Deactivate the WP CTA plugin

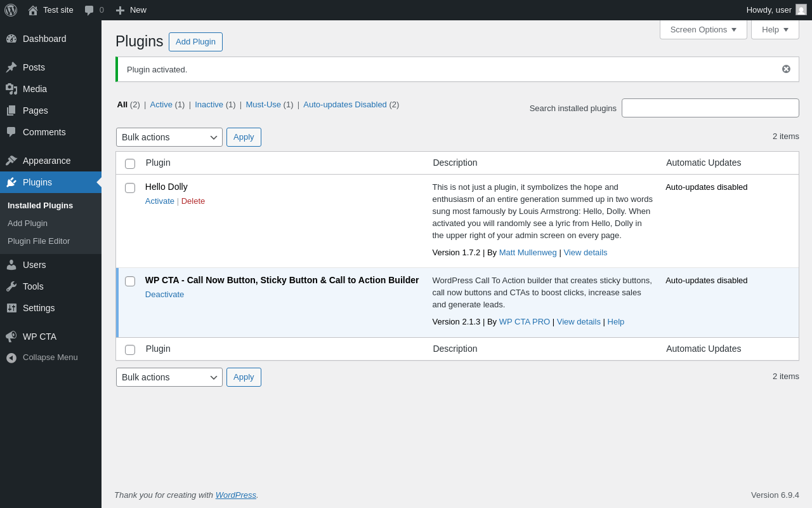164,295
